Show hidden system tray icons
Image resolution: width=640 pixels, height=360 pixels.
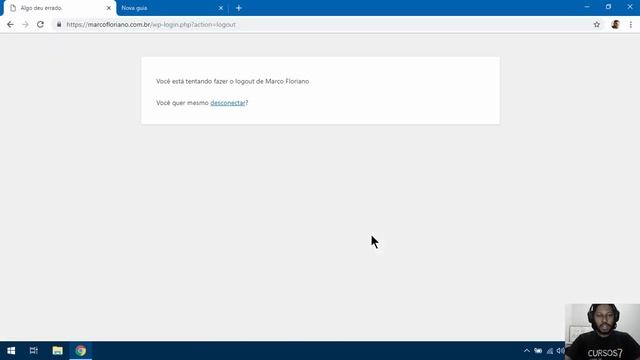[527, 351]
